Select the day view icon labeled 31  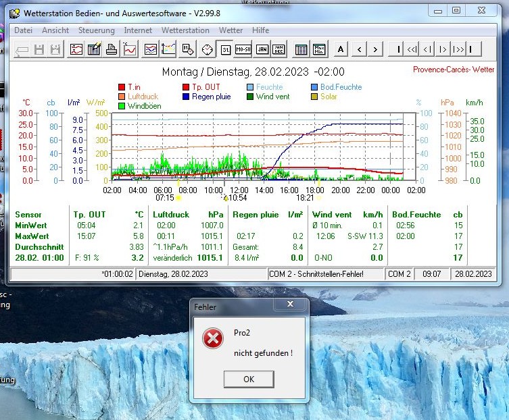tap(225, 49)
